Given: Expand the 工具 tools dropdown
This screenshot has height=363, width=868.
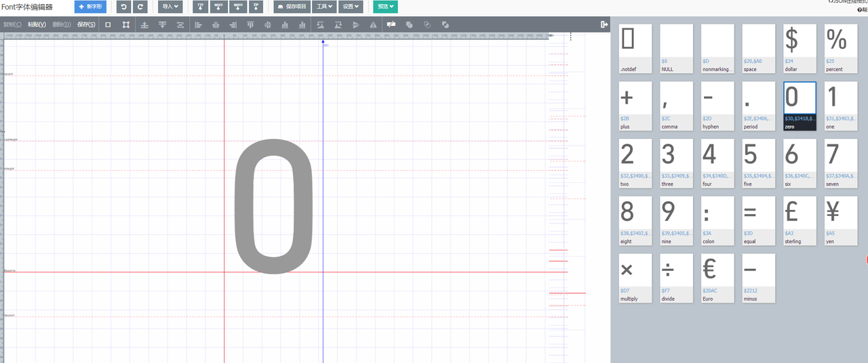Looking at the screenshot, I should (325, 7).
